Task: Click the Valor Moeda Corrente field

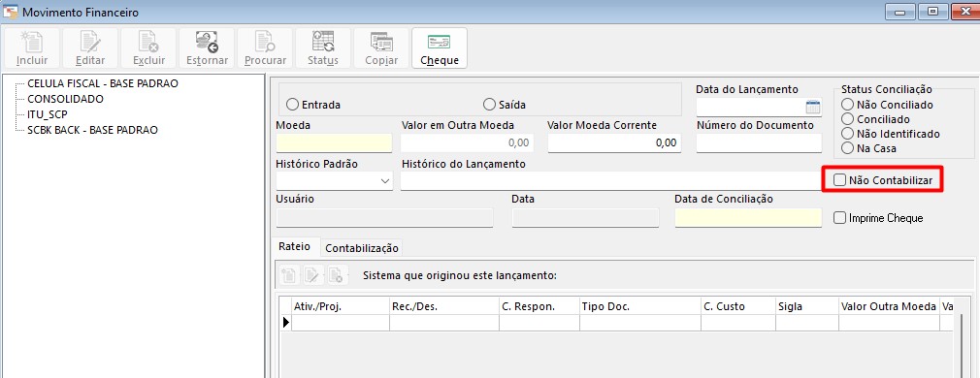Action: (614, 143)
